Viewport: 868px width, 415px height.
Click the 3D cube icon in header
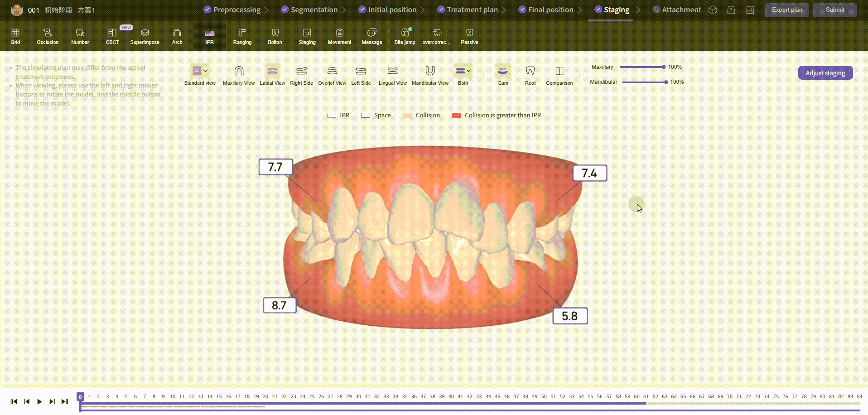(x=713, y=10)
